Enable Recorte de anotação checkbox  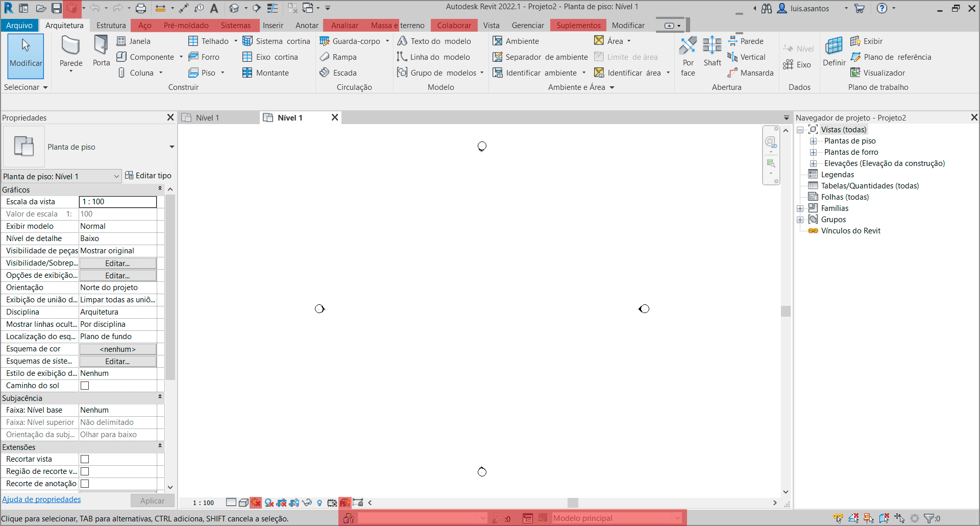[84, 484]
